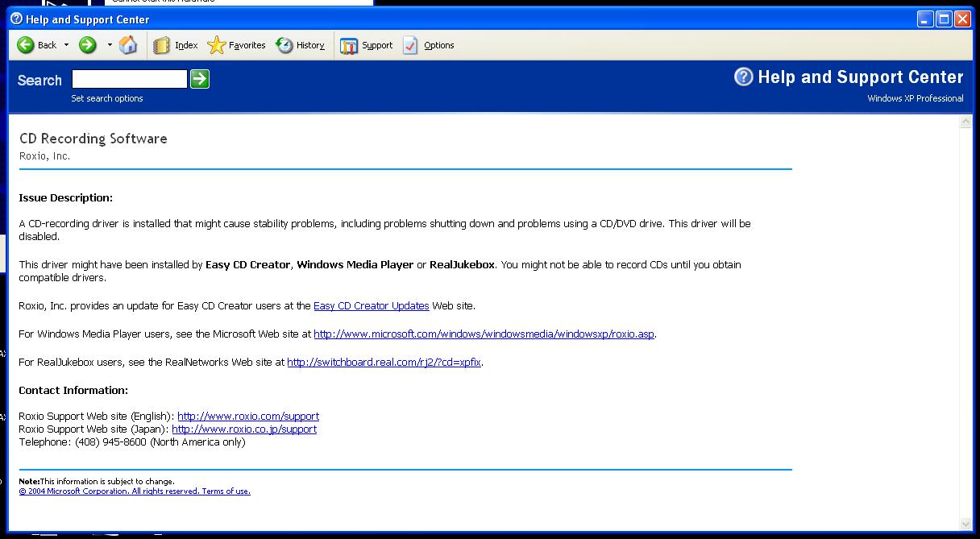Click the Note: information subject to change text
The width and height of the screenshot is (980, 539).
point(97,482)
